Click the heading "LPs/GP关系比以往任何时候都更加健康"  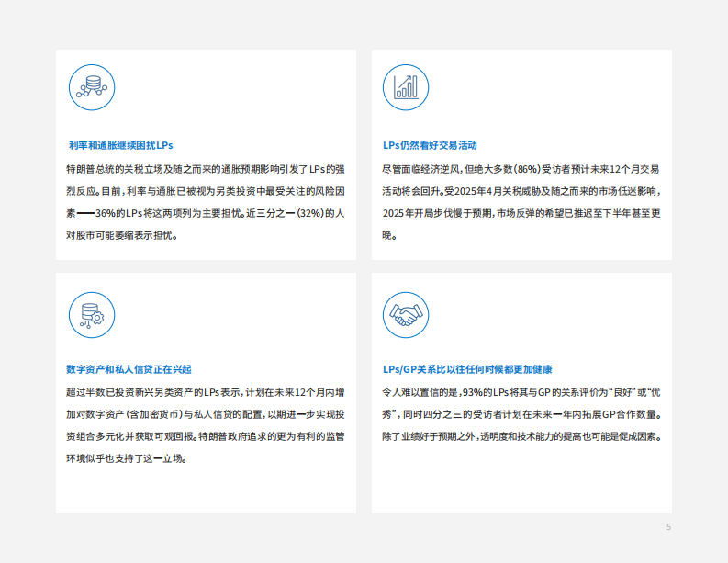tap(467, 369)
